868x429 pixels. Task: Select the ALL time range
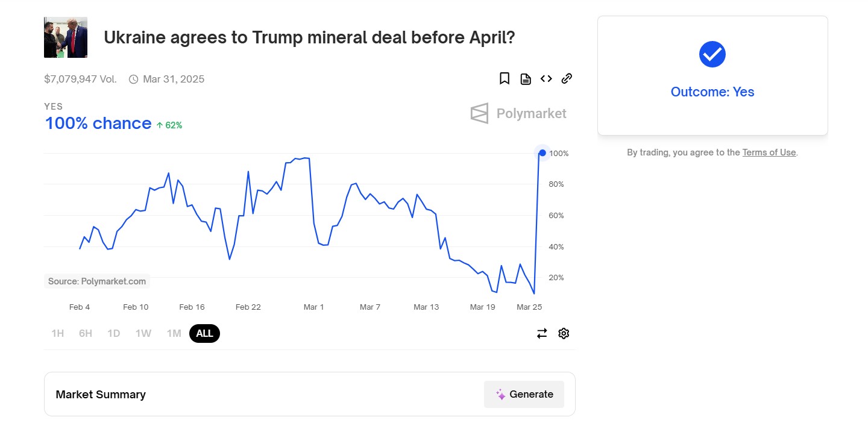click(204, 333)
